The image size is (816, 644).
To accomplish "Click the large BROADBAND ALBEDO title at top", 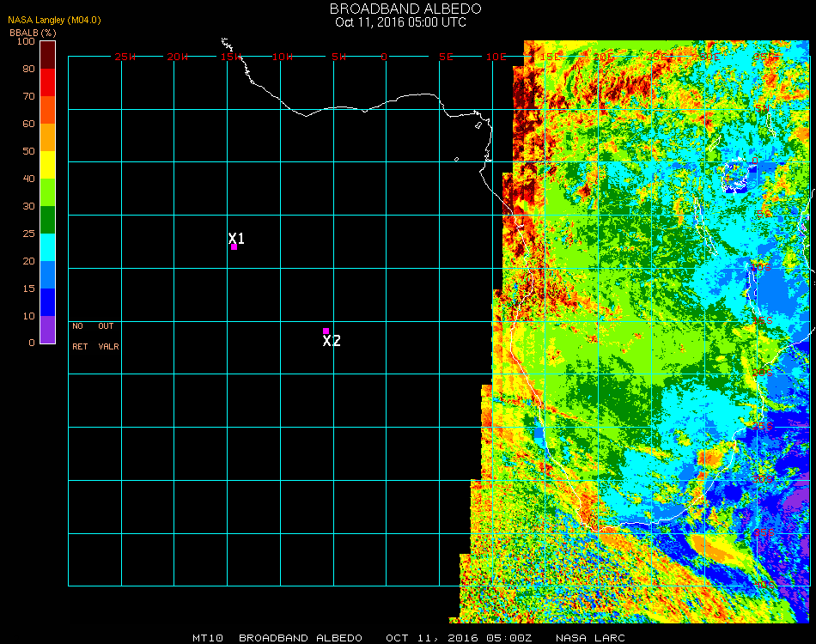I will [x=405, y=9].
